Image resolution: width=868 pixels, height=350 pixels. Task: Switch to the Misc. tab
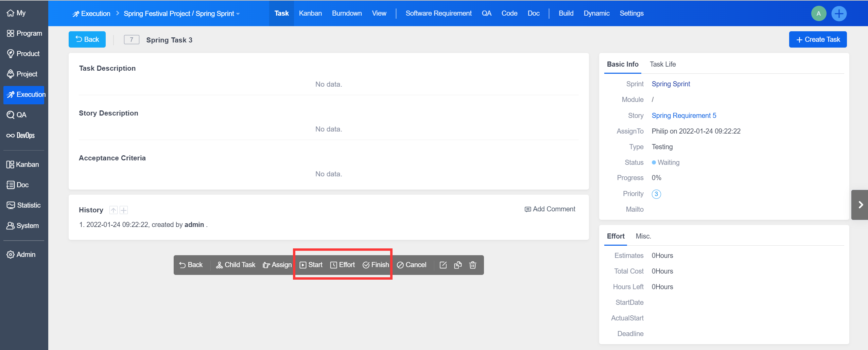pyautogui.click(x=643, y=236)
